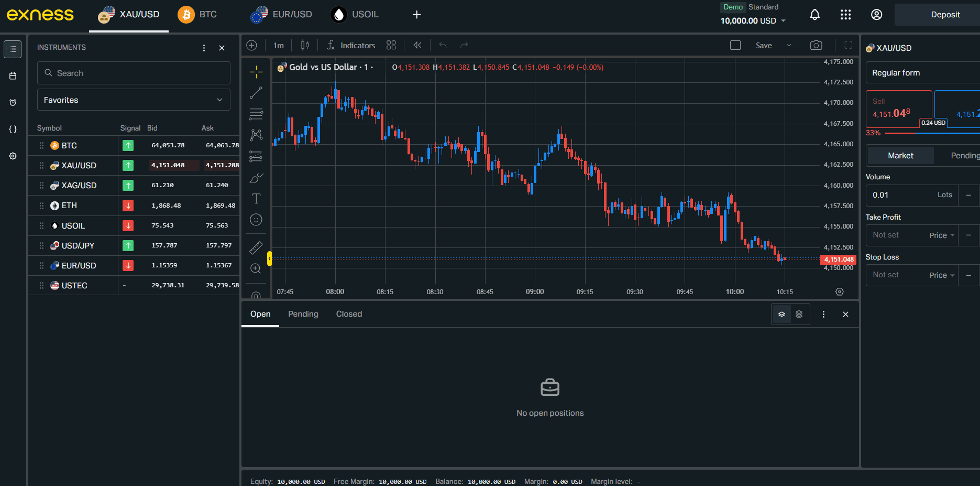
Task: Open the Fibonacci retracement tool
Action: (x=256, y=114)
